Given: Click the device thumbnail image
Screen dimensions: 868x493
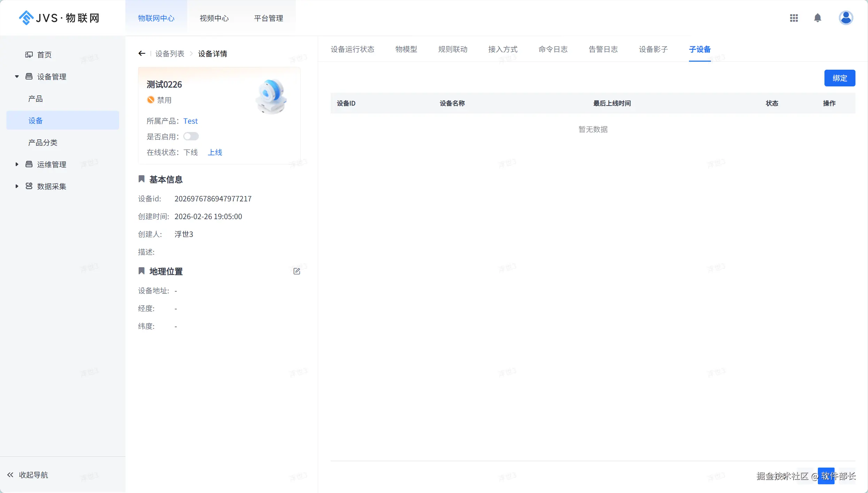Looking at the screenshot, I should coord(271,96).
